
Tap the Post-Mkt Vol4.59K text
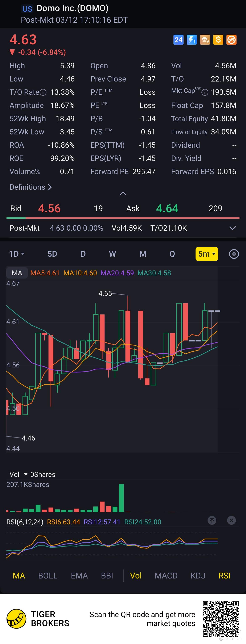tap(127, 228)
